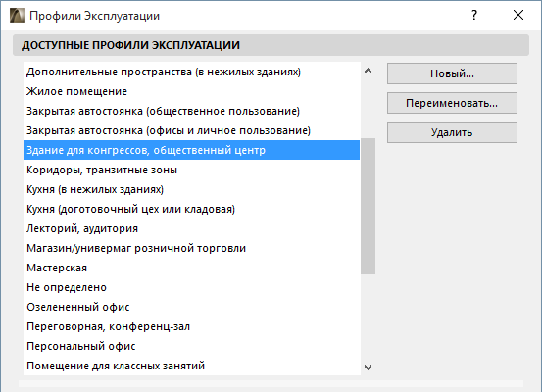This screenshot has width=542, height=392.
Task: Click the list scroll down arrow
Action: [x=369, y=367]
